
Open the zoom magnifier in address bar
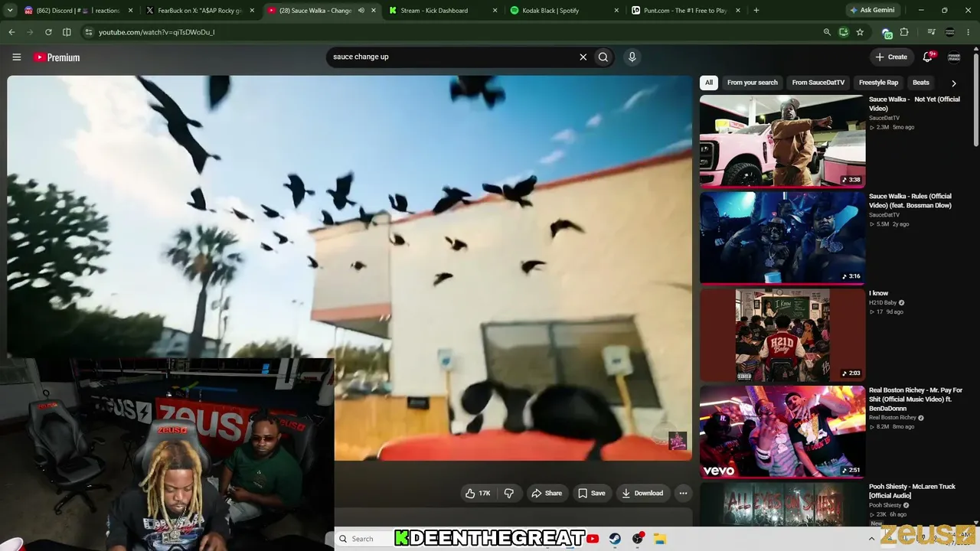827,32
